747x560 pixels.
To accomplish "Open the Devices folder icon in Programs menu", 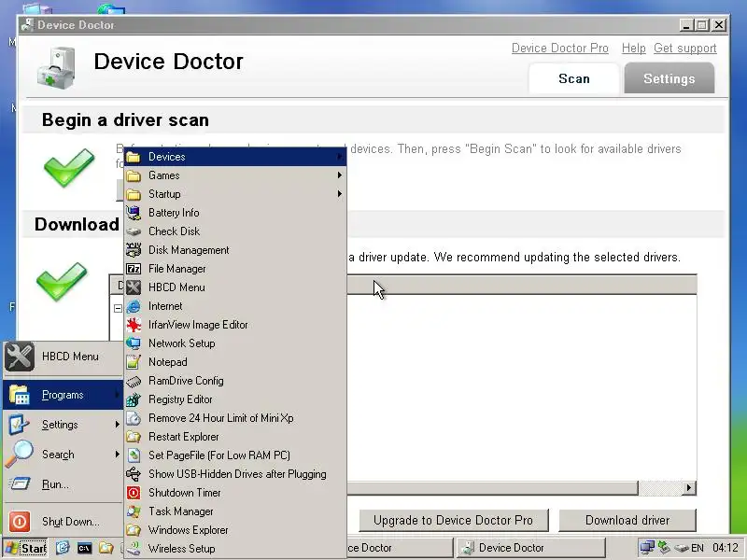I will click(134, 157).
